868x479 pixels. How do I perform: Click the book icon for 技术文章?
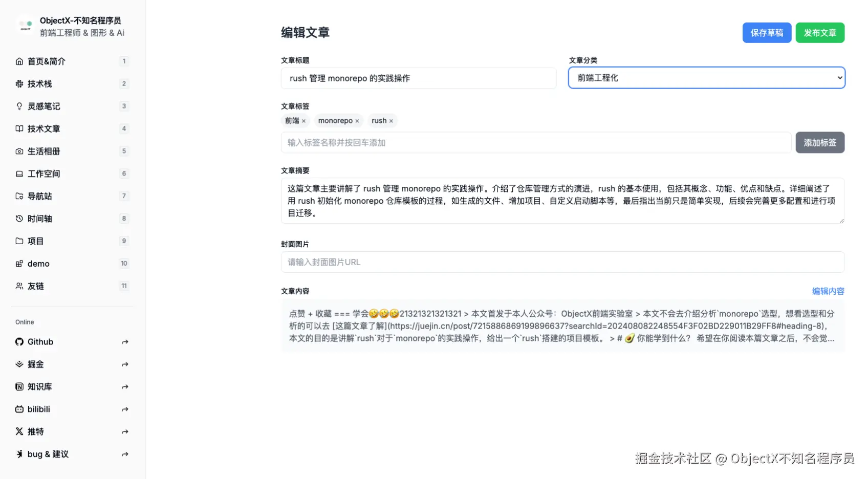tap(19, 129)
